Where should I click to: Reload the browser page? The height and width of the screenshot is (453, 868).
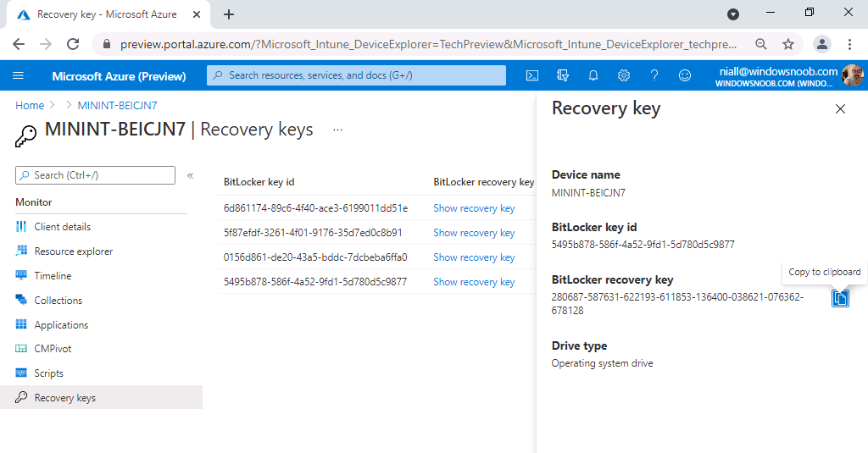coord(73,44)
